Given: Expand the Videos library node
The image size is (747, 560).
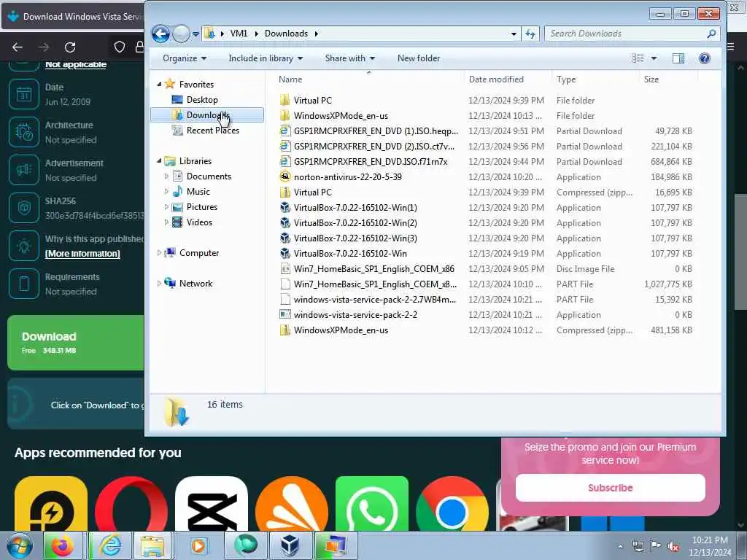Looking at the screenshot, I should pos(166,222).
